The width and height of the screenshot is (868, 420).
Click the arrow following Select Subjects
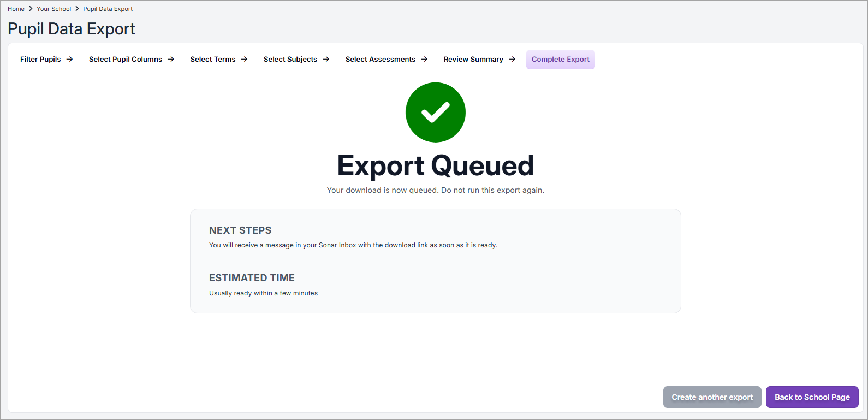326,60
